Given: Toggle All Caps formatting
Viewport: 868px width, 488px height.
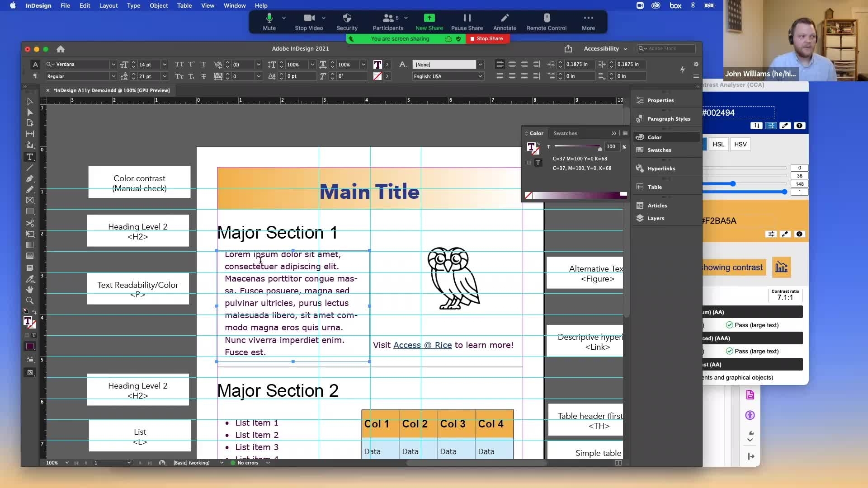Looking at the screenshot, I should click(x=179, y=64).
